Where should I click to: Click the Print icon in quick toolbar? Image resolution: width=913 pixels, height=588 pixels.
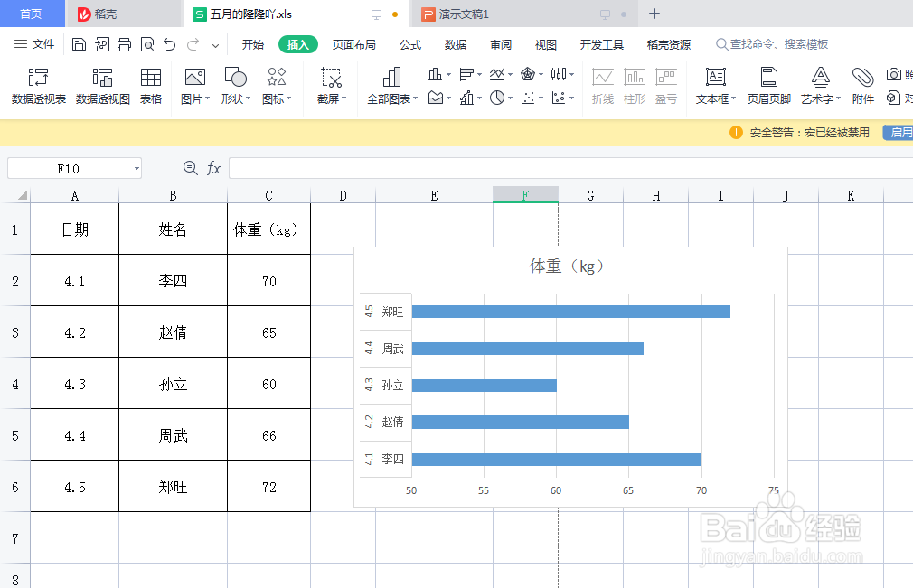point(124,44)
